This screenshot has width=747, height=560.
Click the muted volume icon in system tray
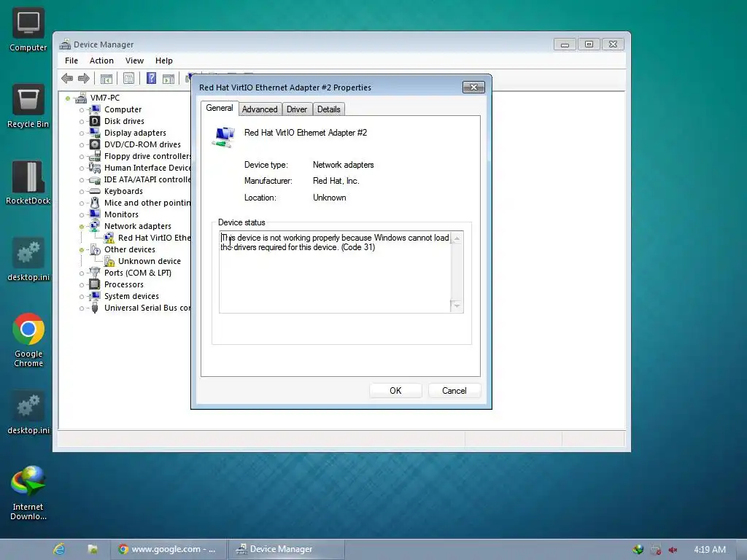coord(673,550)
